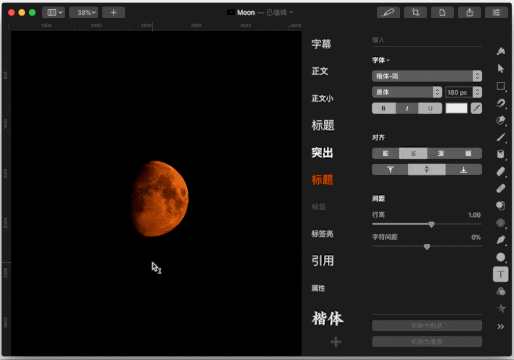Select the Type tool in the sidebar
The width and height of the screenshot is (514, 360).
(500, 274)
